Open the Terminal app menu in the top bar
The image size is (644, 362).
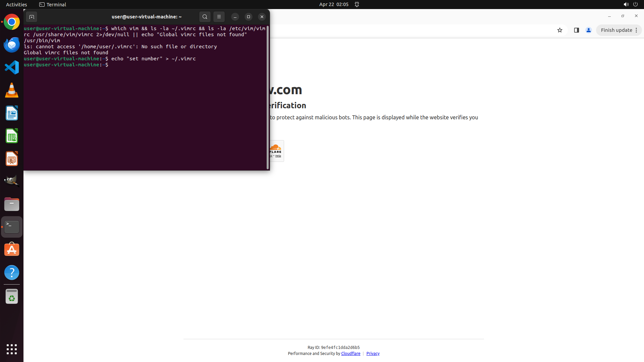coord(53,4)
